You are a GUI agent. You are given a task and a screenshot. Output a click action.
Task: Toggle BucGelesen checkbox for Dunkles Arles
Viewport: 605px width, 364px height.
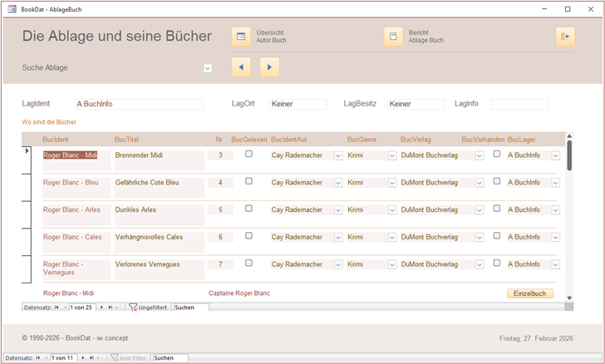(x=248, y=209)
